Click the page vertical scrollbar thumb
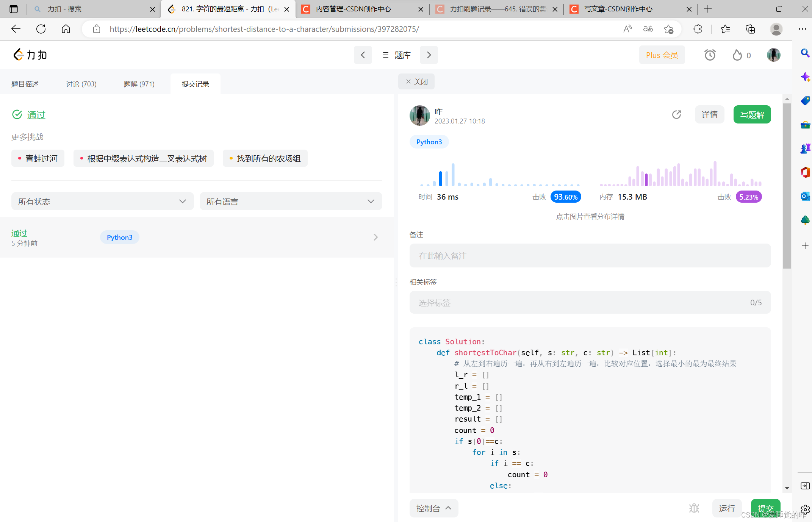This screenshot has height=522, width=812. click(x=787, y=186)
